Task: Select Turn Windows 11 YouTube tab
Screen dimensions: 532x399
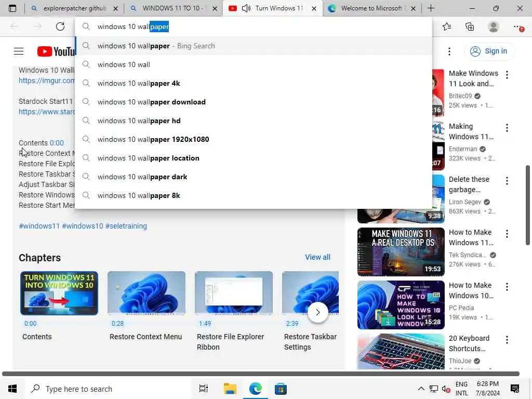Action: pyautogui.click(x=273, y=8)
